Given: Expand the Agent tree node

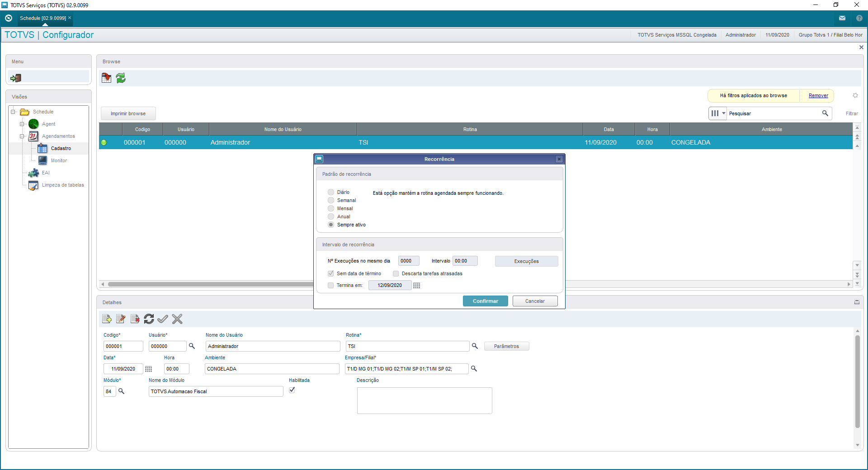Looking at the screenshot, I should click(x=22, y=124).
